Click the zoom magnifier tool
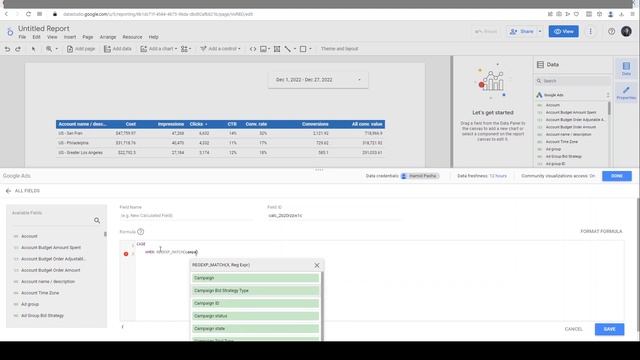This screenshot has height=360, width=640. (x=49, y=49)
